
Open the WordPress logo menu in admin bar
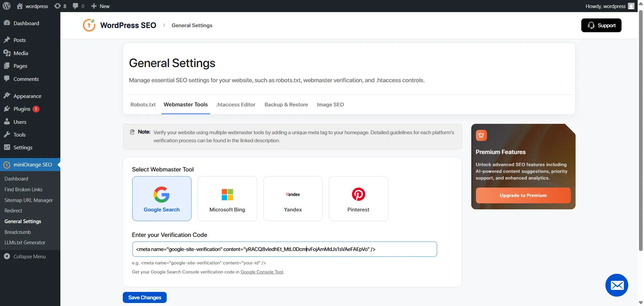pyautogui.click(x=7, y=6)
